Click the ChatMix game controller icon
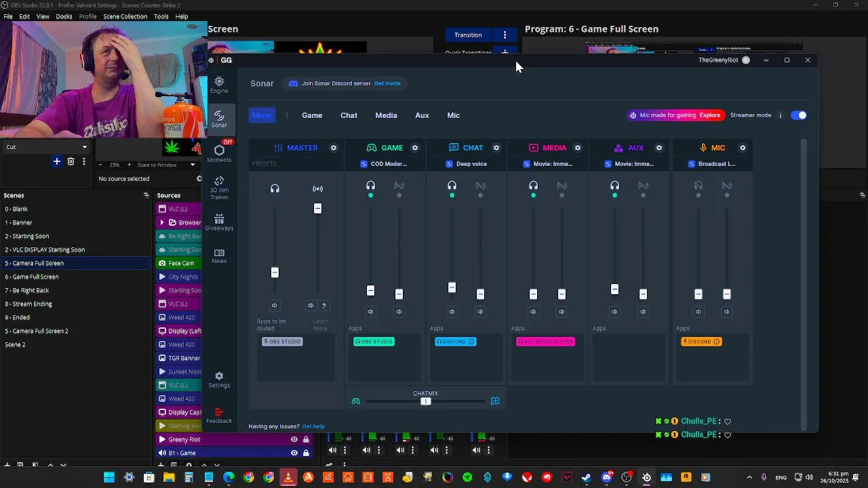 (x=355, y=401)
